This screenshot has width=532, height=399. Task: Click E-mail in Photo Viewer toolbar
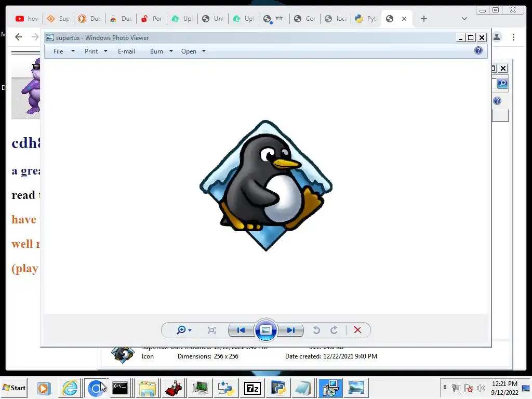tap(126, 51)
